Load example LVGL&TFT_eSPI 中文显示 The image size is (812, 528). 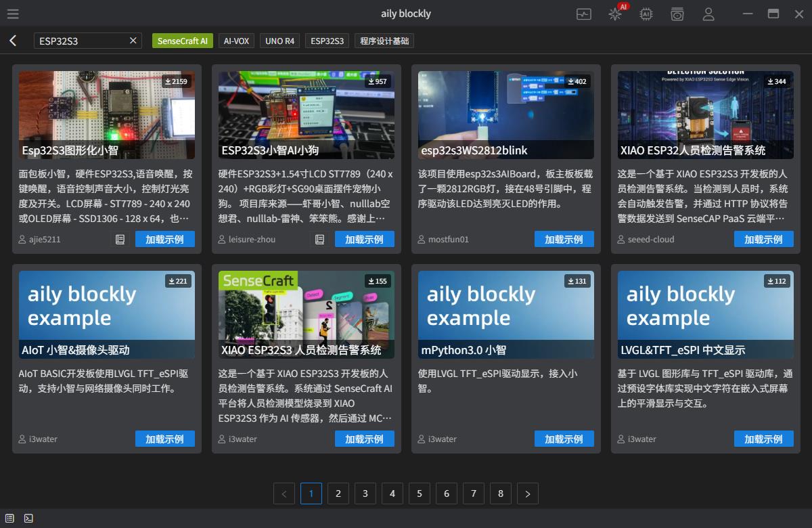pos(764,439)
